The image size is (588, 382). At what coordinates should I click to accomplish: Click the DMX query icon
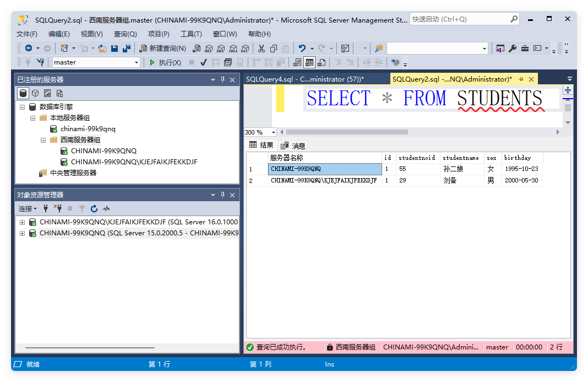pos(221,49)
